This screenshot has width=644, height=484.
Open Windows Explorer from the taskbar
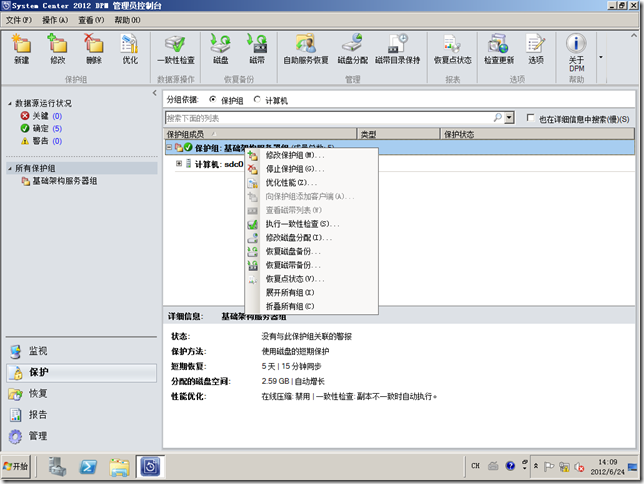(x=119, y=467)
